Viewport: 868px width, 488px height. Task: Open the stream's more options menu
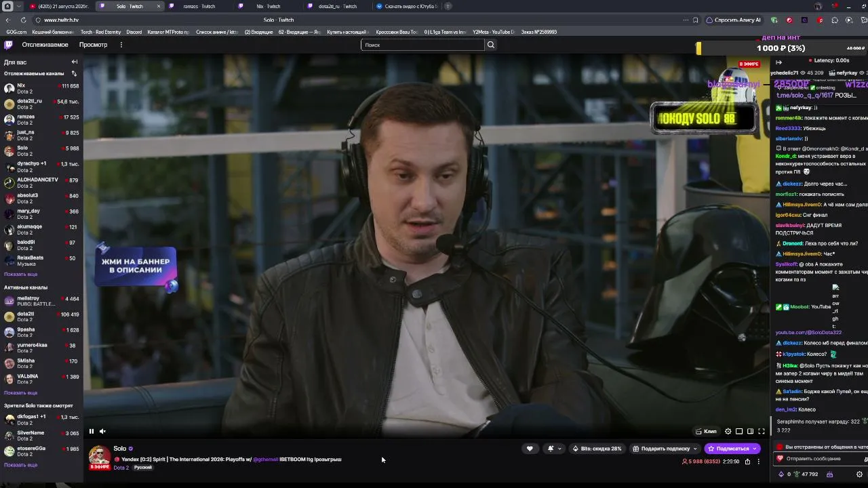(758, 462)
